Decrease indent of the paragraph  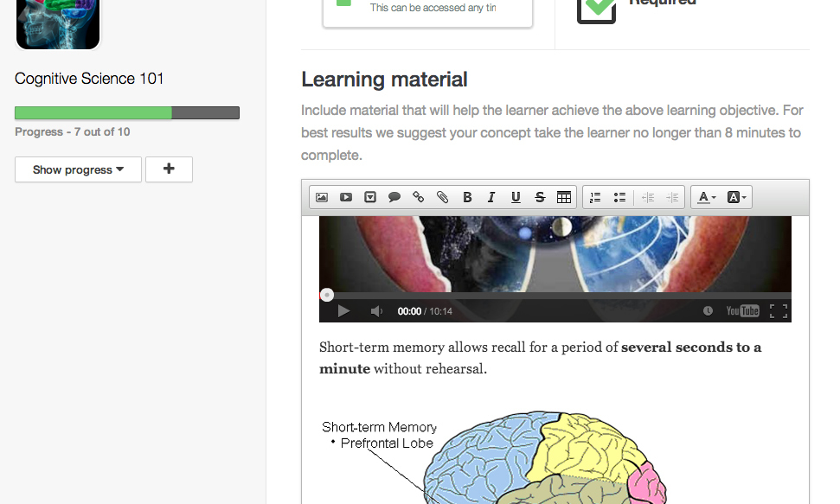click(648, 197)
